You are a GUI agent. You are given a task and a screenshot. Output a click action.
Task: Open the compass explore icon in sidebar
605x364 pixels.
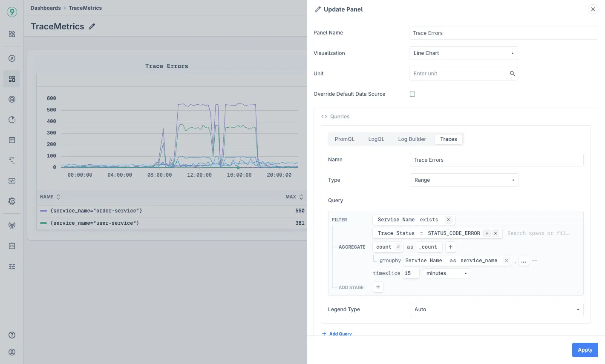[x=12, y=58]
